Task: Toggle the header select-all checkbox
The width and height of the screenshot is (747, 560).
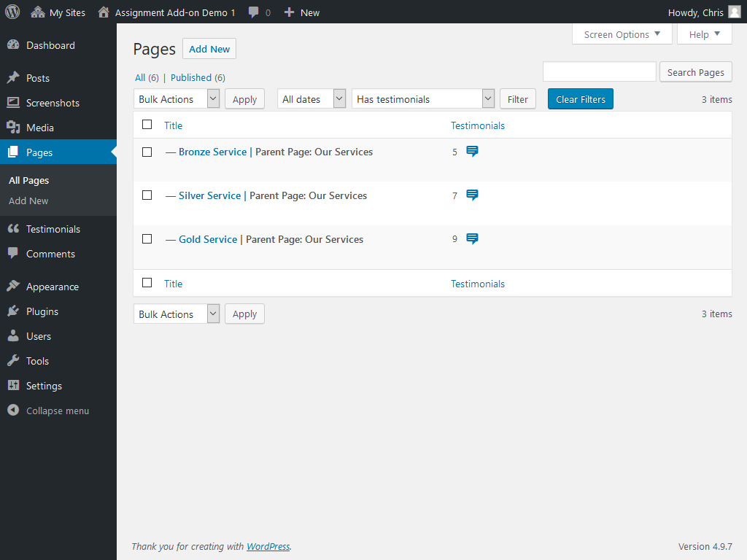Action: (x=147, y=125)
